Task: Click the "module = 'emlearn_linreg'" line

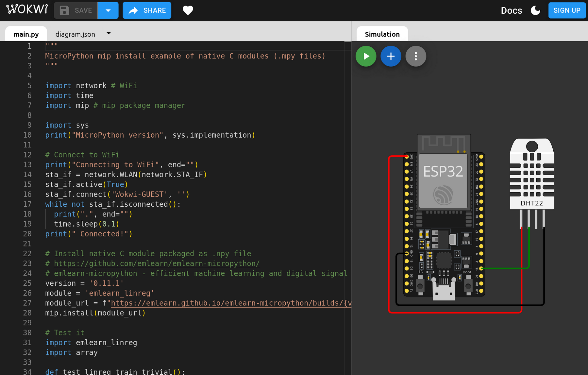Action: point(100,293)
